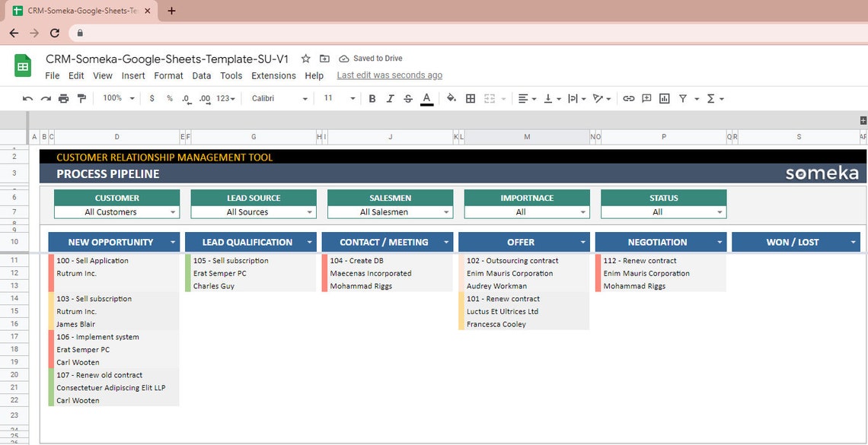
Task: Select the paint format tool
Action: click(x=82, y=98)
